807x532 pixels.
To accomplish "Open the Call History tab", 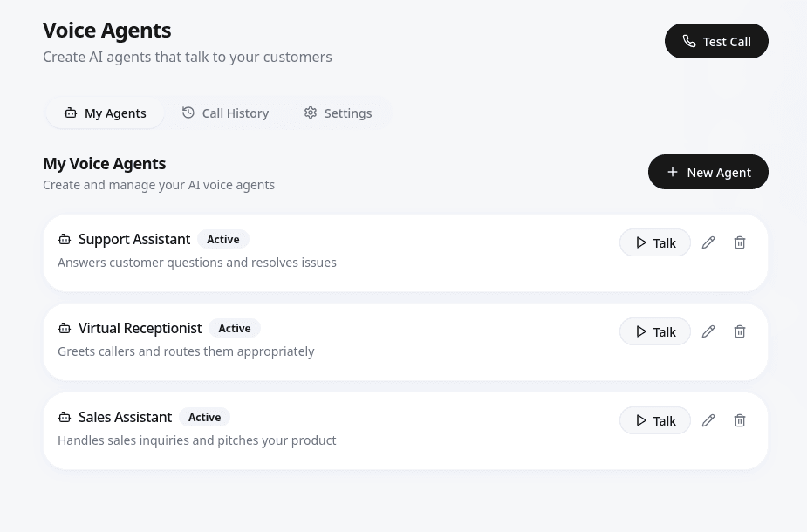I will pyautogui.click(x=225, y=113).
